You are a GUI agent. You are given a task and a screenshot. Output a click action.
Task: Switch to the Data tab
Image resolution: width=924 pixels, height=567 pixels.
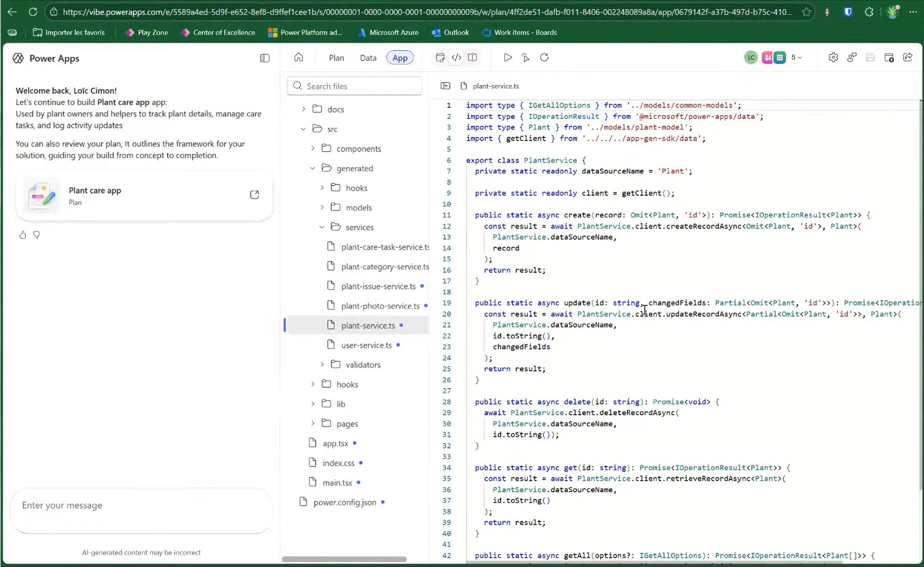click(368, 58)
